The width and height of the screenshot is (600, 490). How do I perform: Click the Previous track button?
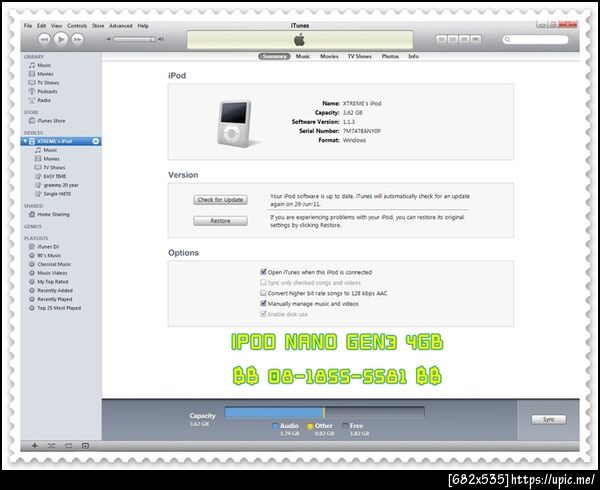point(44,39)
